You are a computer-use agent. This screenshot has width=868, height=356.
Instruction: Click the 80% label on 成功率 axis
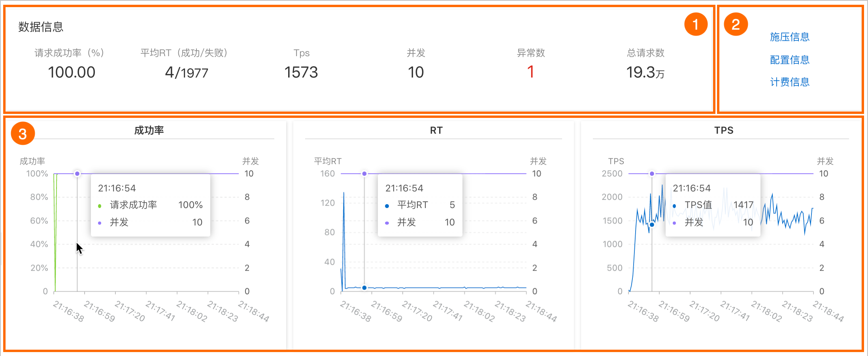click(39, 197)
